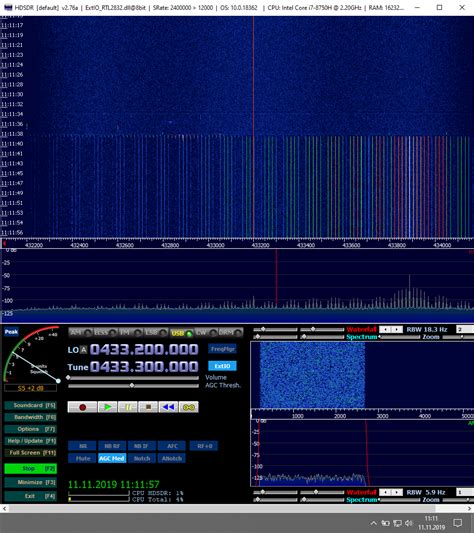Image resolution: width=474 pixels, height=533 pixels.
Task: Click the lower RBW 5.9 Hz stepper arrows
Action: click(391, 492)
